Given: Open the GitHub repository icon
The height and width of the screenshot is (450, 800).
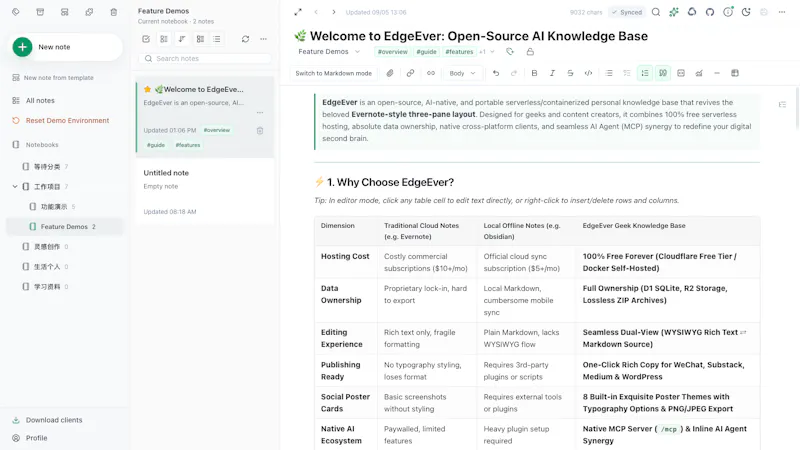Looking at the screenshot, I should coord(710,12).
